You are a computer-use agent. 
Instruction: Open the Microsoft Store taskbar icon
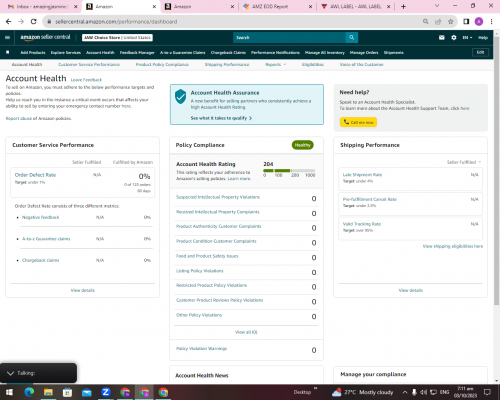click(x=68, y=392)
